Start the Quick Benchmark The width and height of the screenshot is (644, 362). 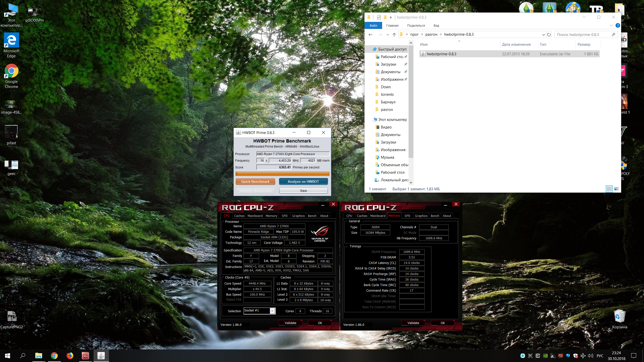255,182
